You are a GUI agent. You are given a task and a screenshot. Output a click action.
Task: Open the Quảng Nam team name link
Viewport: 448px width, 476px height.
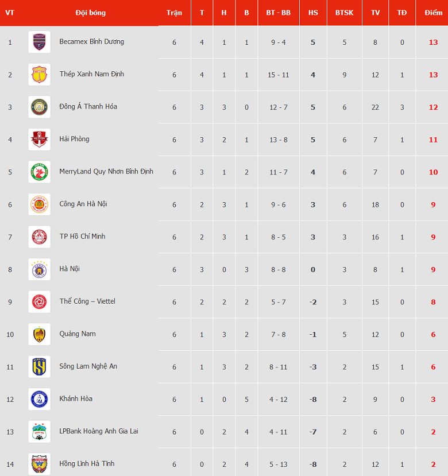78,334
